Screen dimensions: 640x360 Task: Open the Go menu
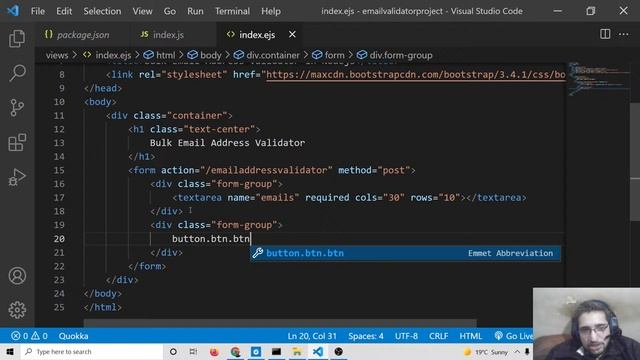tap(170, 11)
